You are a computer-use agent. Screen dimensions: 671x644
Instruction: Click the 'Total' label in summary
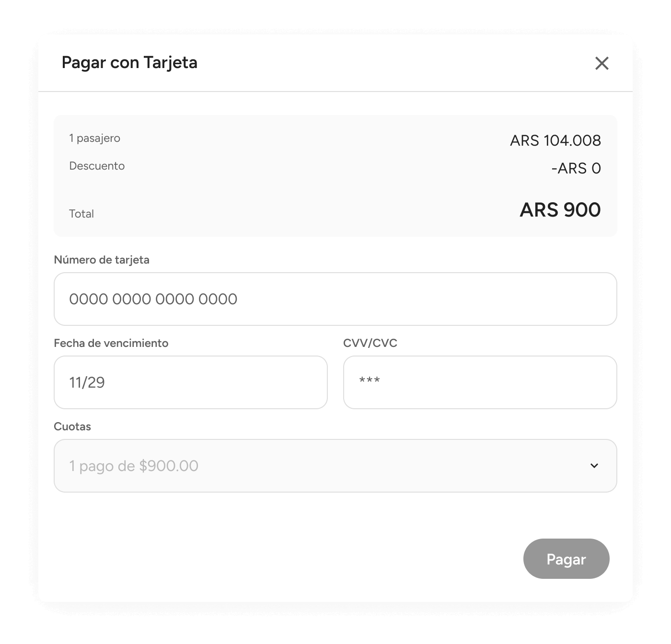pos(81,214)
